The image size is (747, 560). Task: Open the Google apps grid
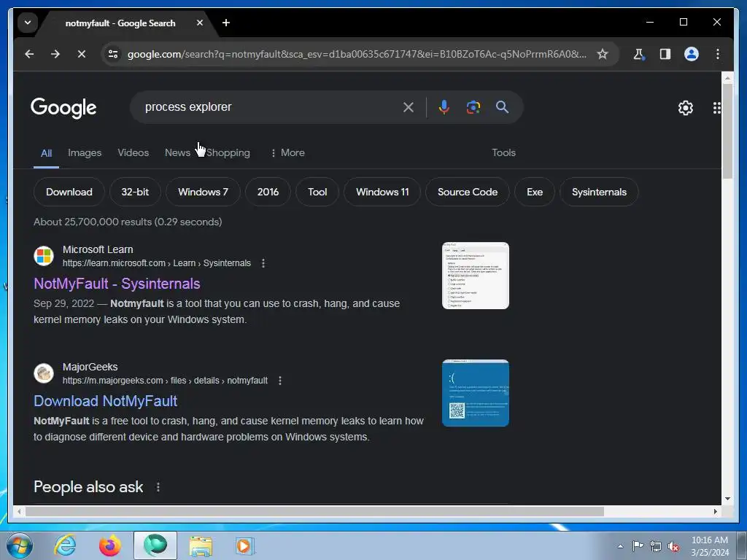click(x=716, y=108)
